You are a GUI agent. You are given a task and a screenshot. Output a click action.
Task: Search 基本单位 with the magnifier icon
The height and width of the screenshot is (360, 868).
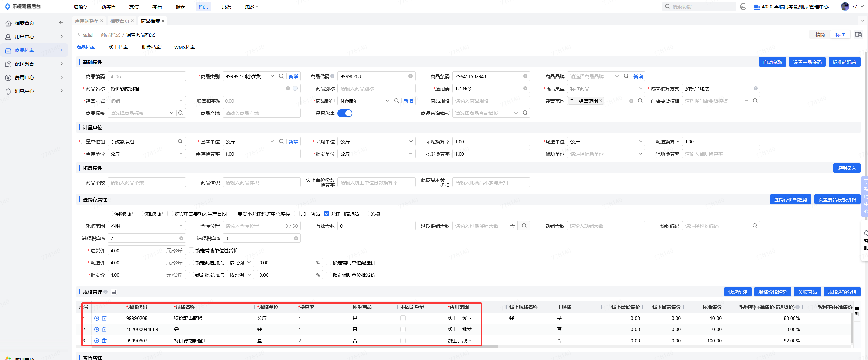tap(282, 142)
